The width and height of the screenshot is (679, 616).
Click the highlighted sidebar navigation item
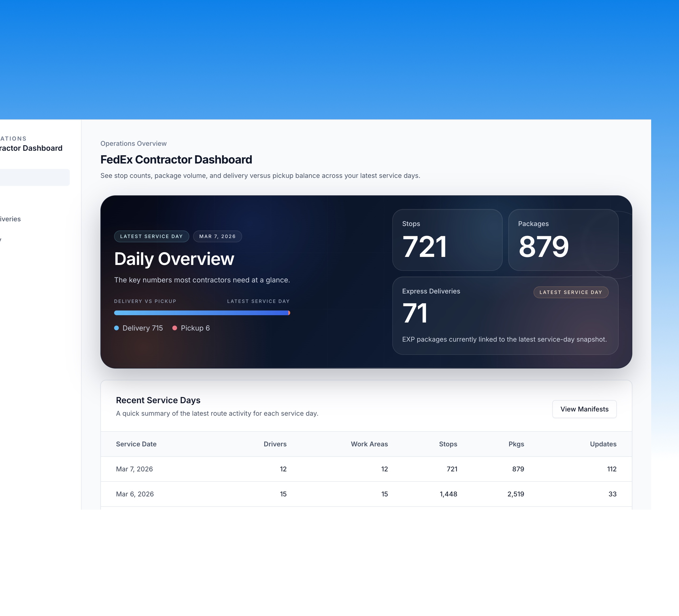pos(34,177)
